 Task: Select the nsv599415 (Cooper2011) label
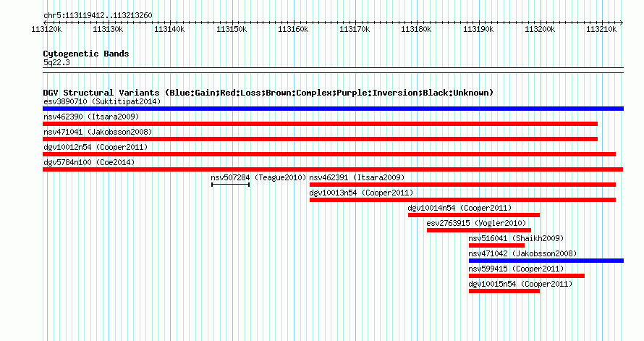(516, 269)
